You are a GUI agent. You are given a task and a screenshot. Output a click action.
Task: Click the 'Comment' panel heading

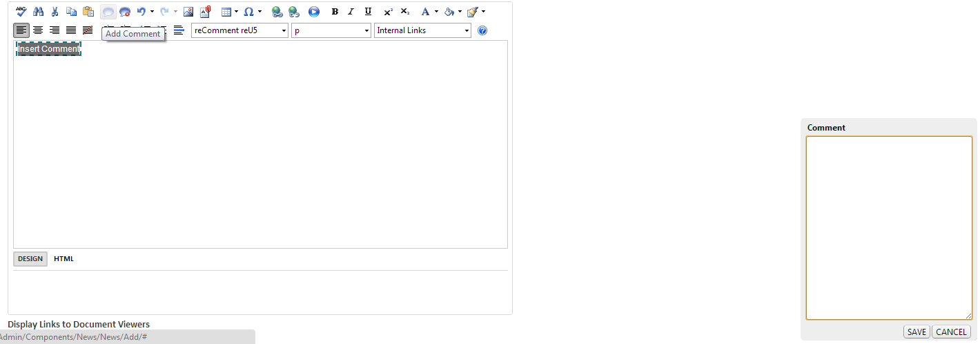pyautogui.click(x=826, y=128)
